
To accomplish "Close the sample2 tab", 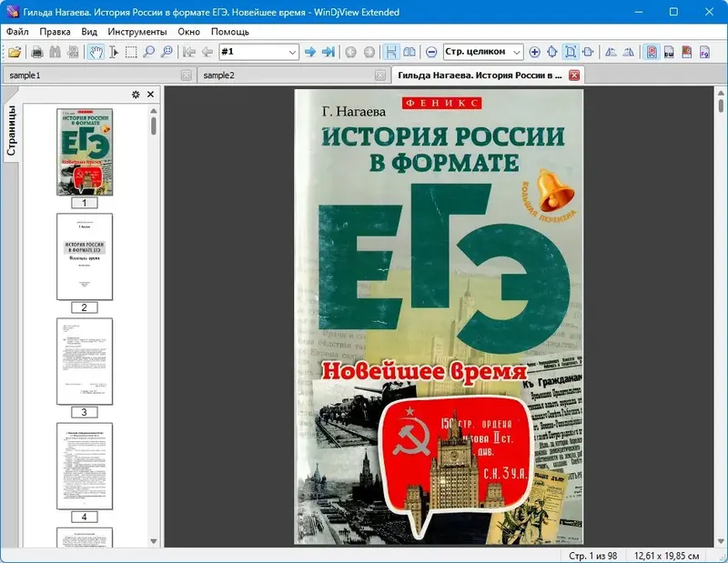I will tap(380, 75).
